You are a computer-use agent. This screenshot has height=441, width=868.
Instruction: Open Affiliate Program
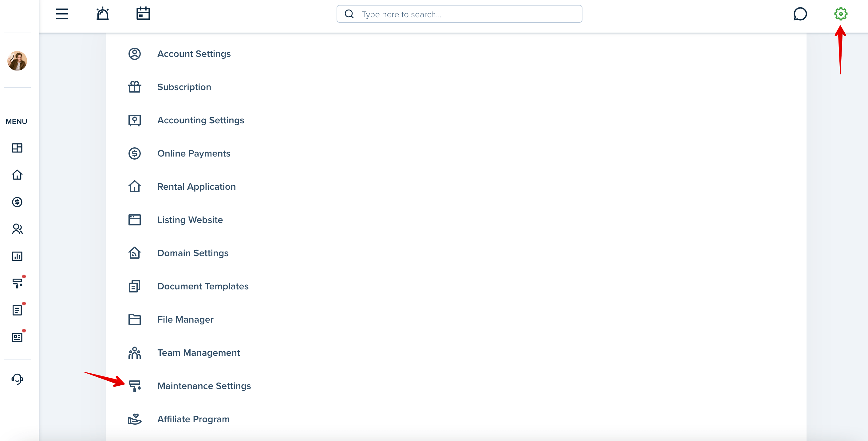193,419
